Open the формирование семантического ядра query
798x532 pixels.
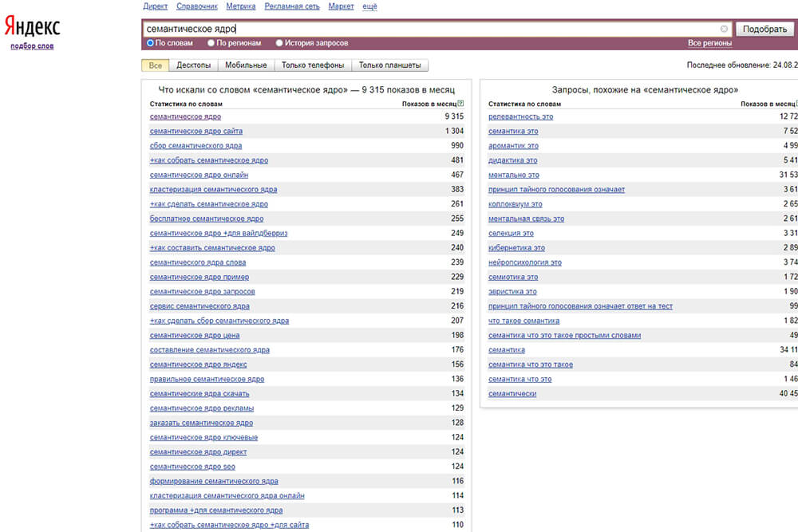tap(214, 481)
